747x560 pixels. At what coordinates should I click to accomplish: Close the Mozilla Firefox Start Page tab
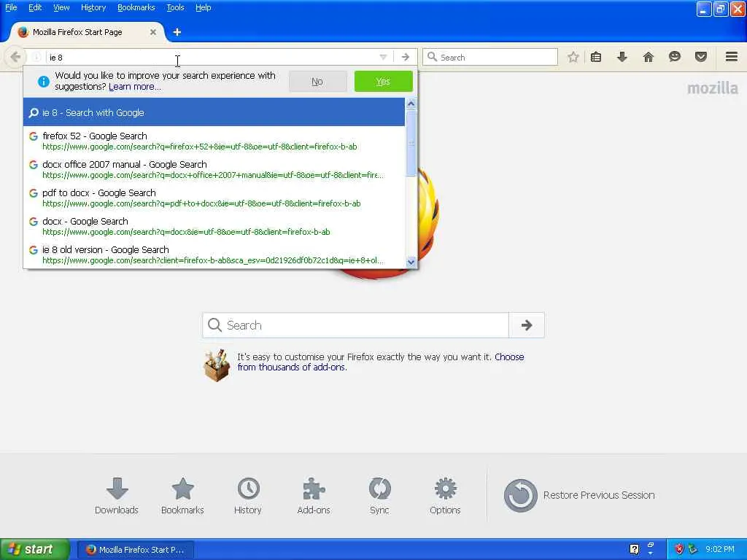coord(153,32)
